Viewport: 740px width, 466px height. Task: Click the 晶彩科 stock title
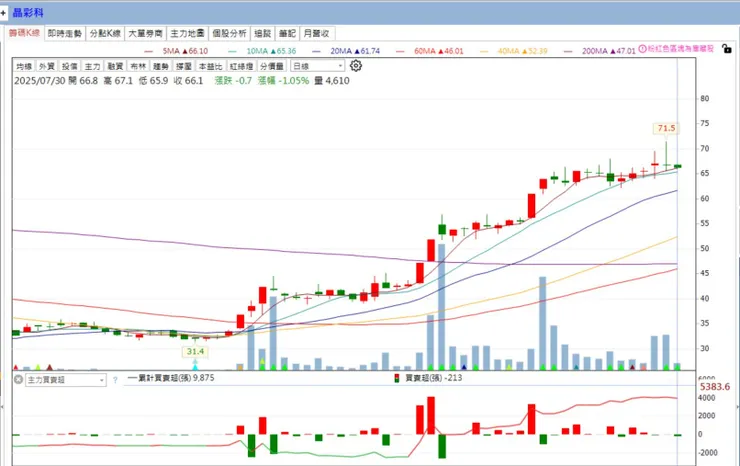(28, 13)
